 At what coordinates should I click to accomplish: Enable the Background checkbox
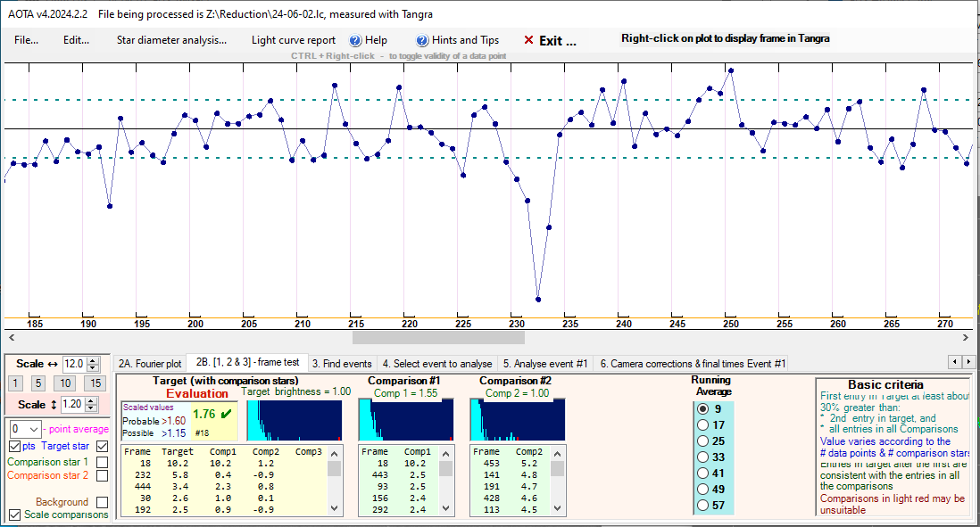pos(103,502)
